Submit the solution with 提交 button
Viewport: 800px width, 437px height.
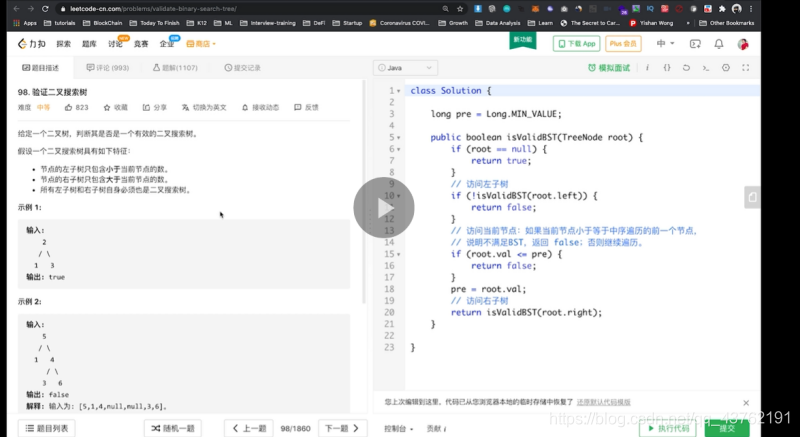[x=727, y=428]
